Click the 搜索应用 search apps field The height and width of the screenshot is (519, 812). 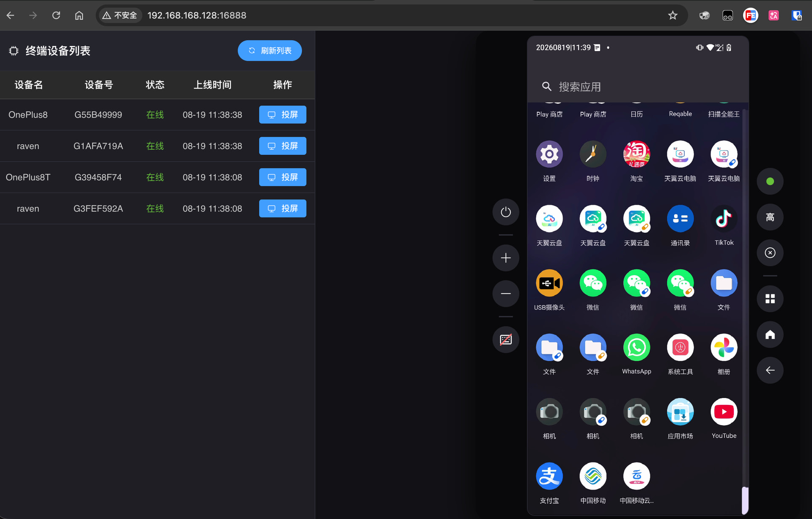pos(638,87)
